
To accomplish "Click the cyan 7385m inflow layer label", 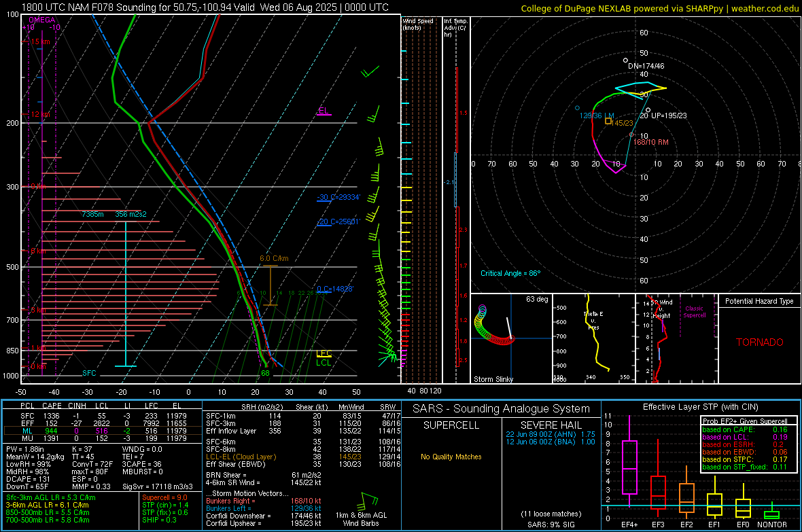I will pyautogui.click(x=92, y=214).
